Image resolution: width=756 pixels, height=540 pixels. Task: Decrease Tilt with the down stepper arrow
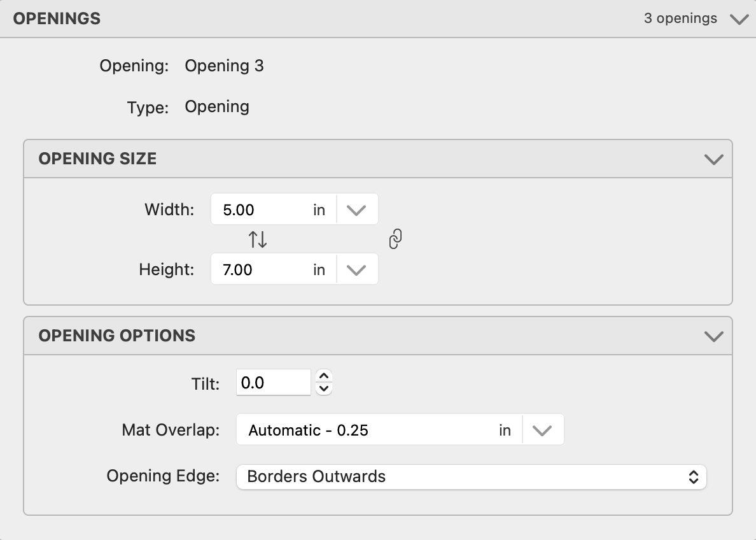pyautogui.click(x=324, y=388)
